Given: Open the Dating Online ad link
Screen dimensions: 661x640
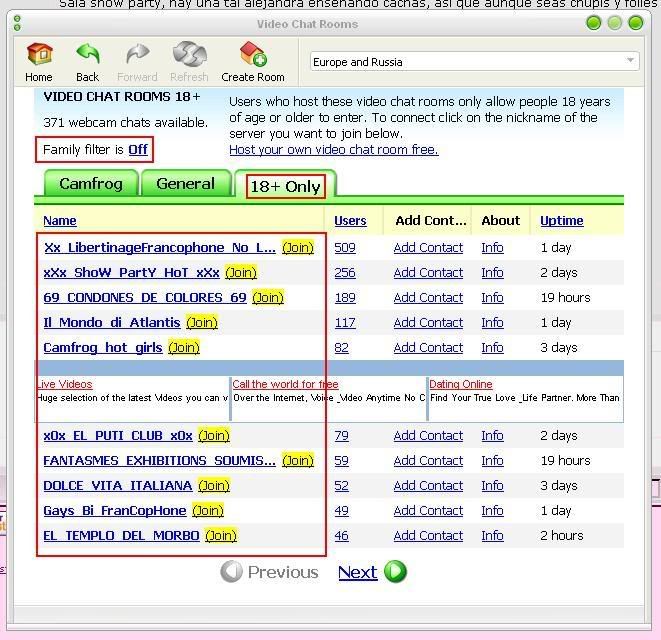Looking at the screenshot, I should pyautogui.click(x=461, y=384).
